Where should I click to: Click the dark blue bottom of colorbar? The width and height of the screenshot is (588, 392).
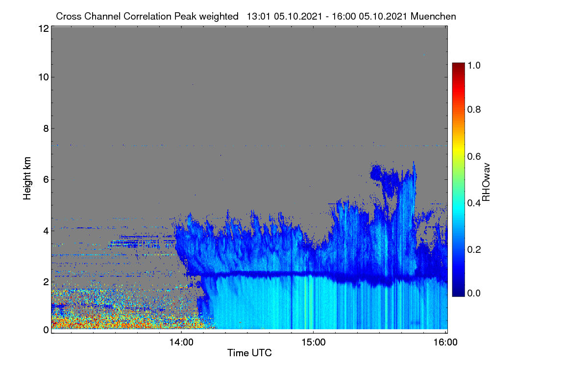(x=458, y=293)
